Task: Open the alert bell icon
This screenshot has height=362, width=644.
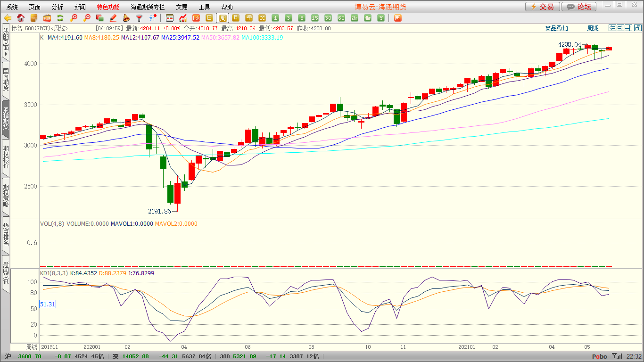Action: pyautogui.click(x=126, y=18)
